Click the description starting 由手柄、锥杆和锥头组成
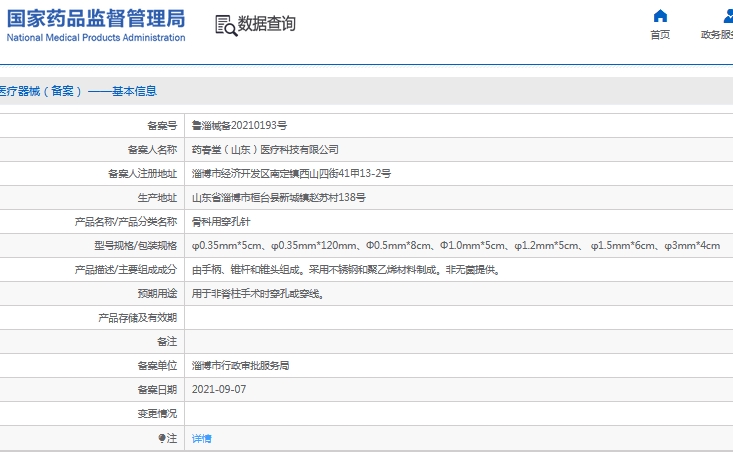The height and width of the screenshot is (460, 733). (346, 270)
